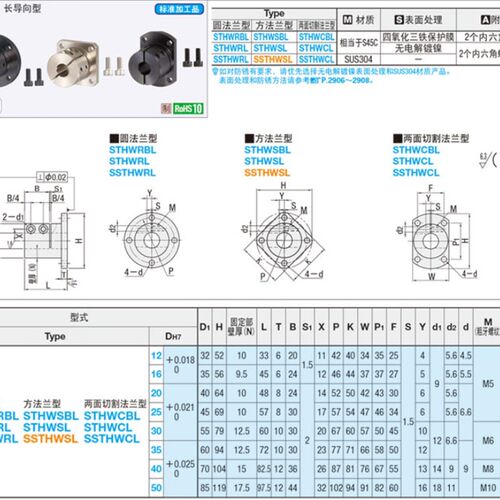Click the M8 thread size cell
Viewport: 500px width, 500px height.
point(488,469)
